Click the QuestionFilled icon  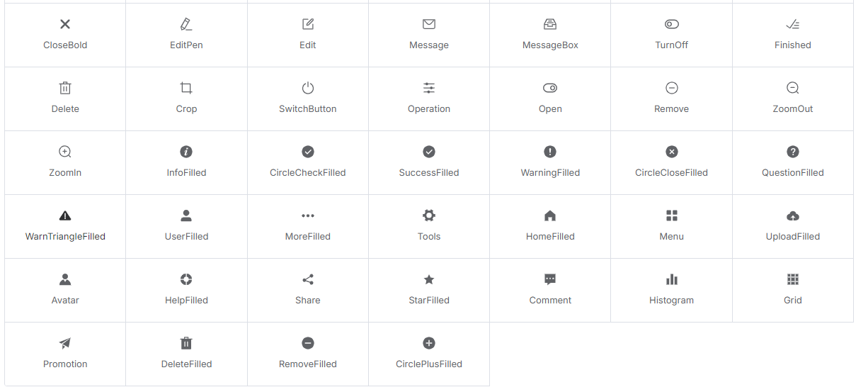click(793, 152)
